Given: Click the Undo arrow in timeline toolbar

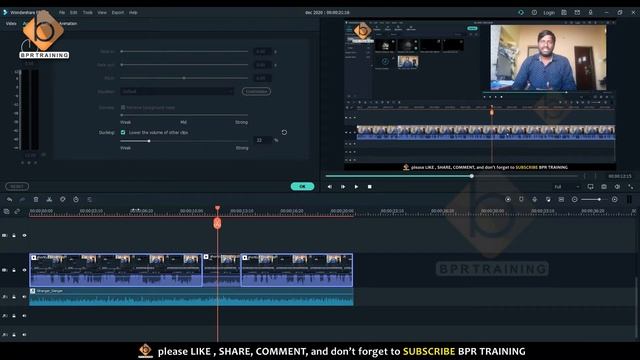Looking at the screenshot, I should [9, 200].
